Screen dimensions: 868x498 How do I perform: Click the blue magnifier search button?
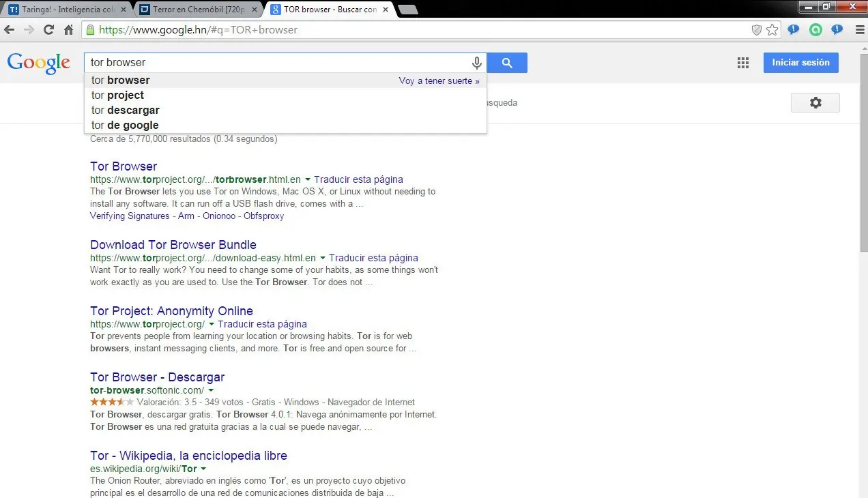tap(507, 63)
